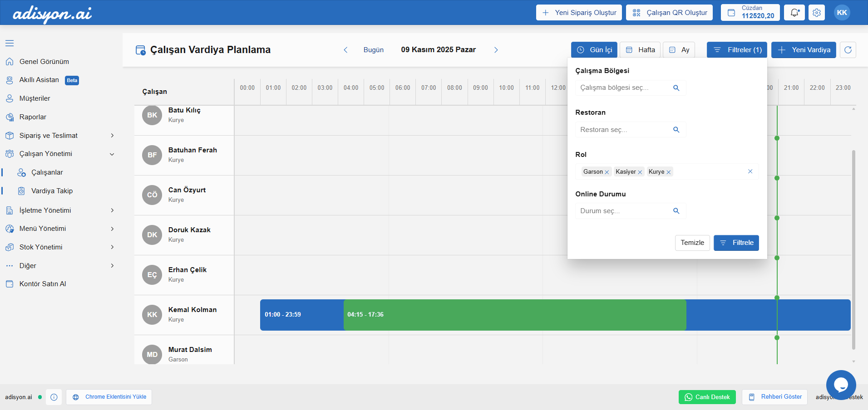Remove the Garson role tag

[607, 172]
